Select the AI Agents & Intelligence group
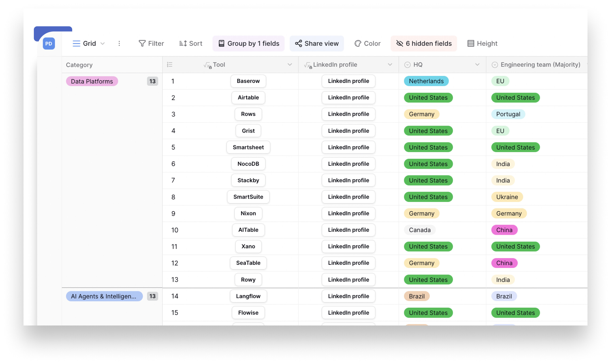The image size is (611, 364). (x=104, y=296)
